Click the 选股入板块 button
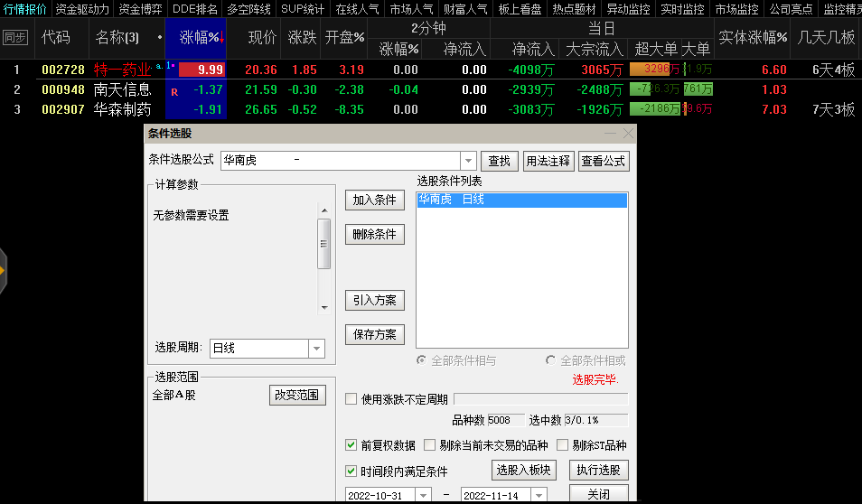Image resolution: width=862 pixels, height=504 pixels. click(x=523, y=470)
